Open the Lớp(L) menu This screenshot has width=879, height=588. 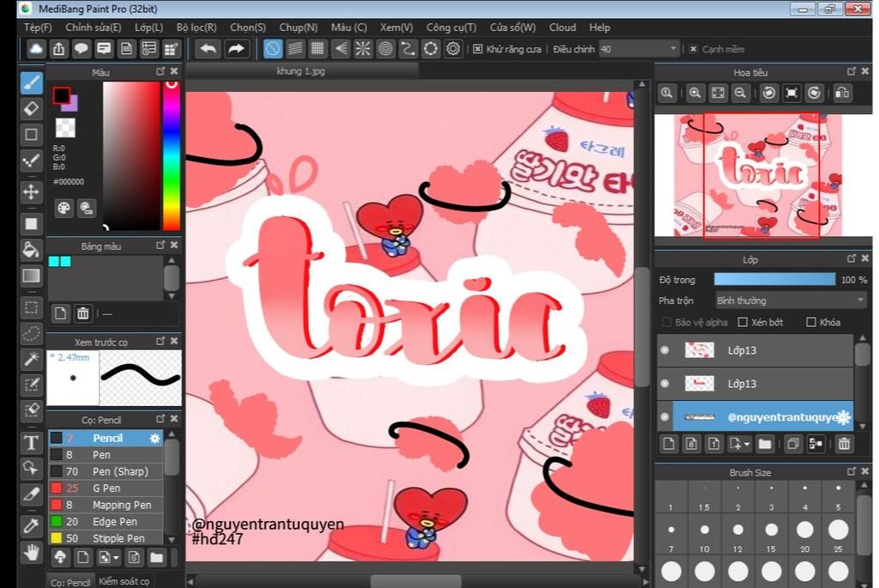149,27
